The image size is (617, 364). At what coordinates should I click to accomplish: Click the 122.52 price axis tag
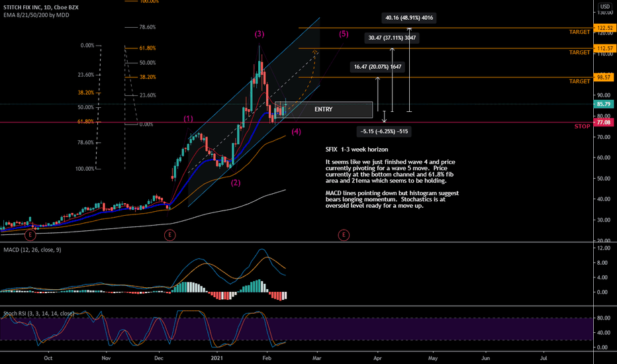coord(604,28)
